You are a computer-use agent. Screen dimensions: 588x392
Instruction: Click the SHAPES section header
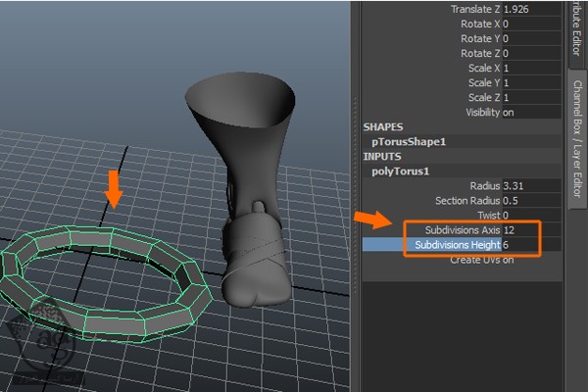(383, 127)
